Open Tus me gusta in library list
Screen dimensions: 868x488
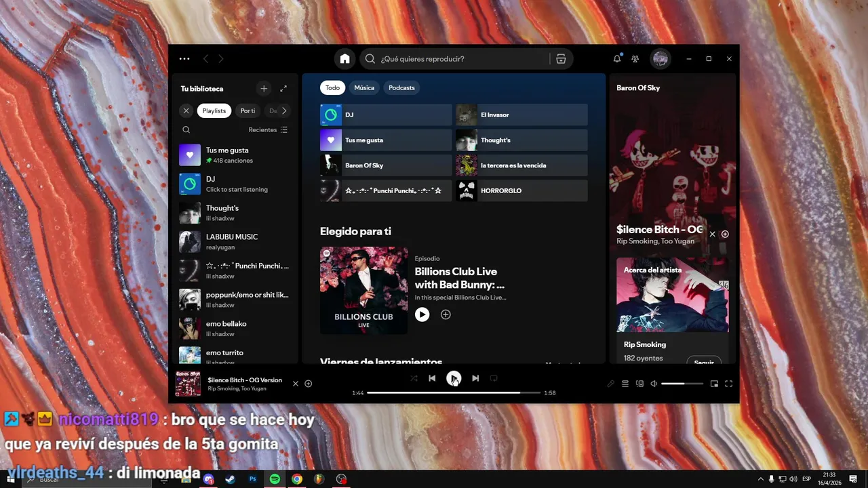tap(235, 155)
